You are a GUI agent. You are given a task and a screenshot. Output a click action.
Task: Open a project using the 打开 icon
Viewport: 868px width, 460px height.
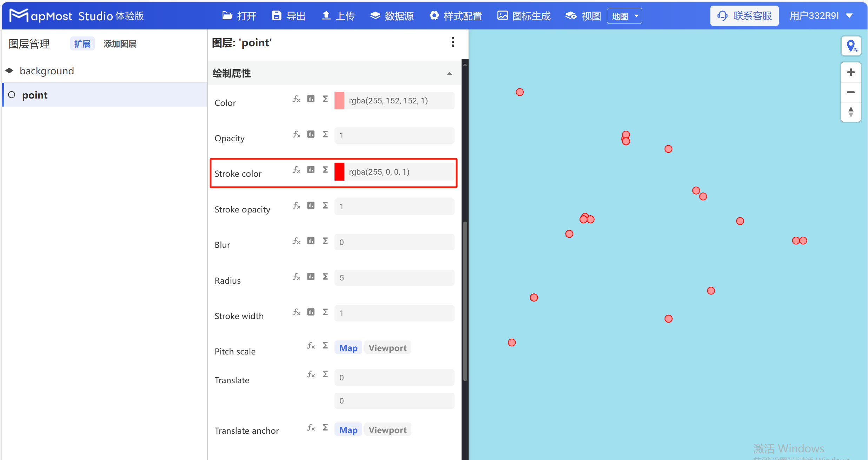(x=239, y=15)
